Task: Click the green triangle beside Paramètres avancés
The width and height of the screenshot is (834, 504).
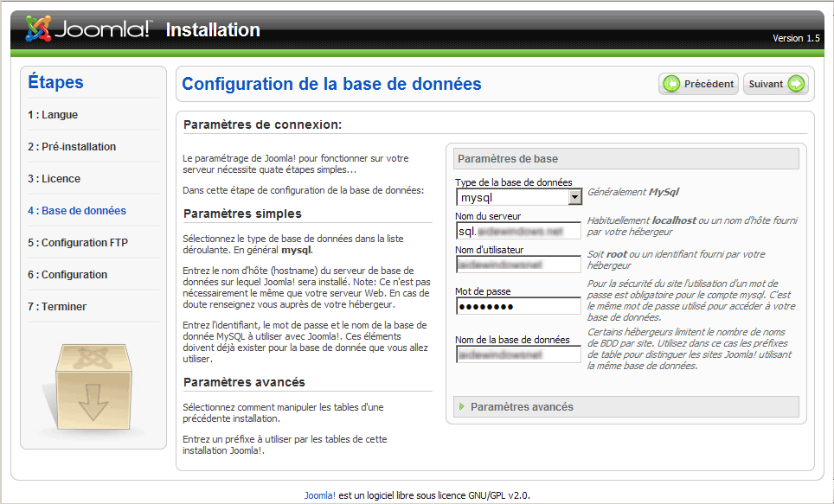Action: click(x=462, y=406)
